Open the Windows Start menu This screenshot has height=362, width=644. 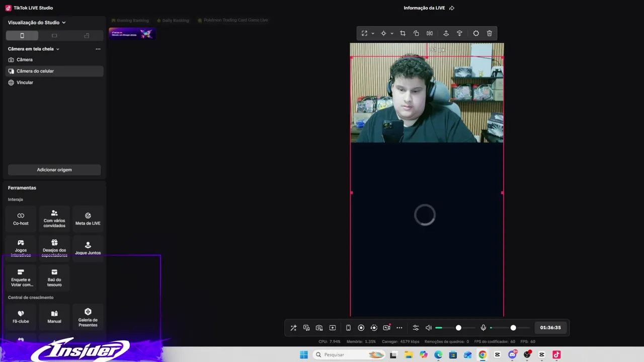point(304,355)
